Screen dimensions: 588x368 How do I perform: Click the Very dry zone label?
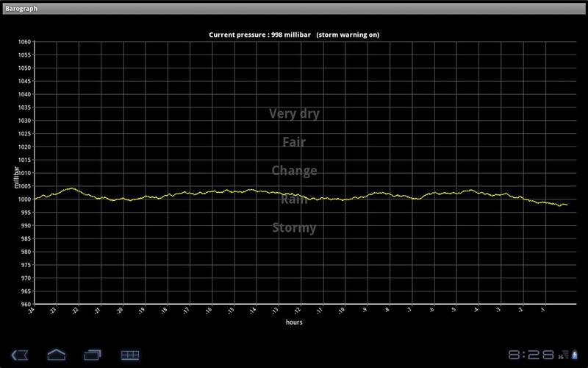click(294, 113)
